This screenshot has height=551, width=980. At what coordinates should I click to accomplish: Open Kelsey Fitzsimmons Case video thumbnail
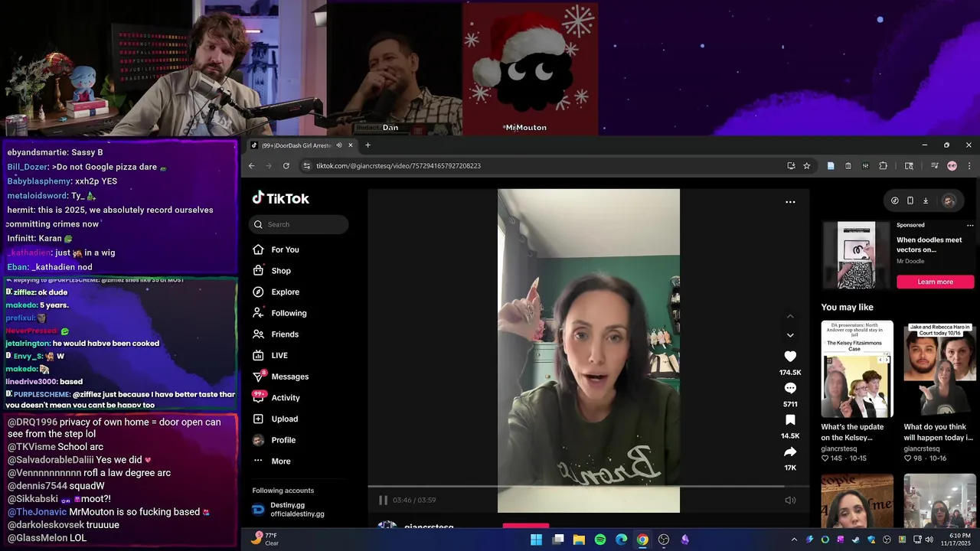857,369
